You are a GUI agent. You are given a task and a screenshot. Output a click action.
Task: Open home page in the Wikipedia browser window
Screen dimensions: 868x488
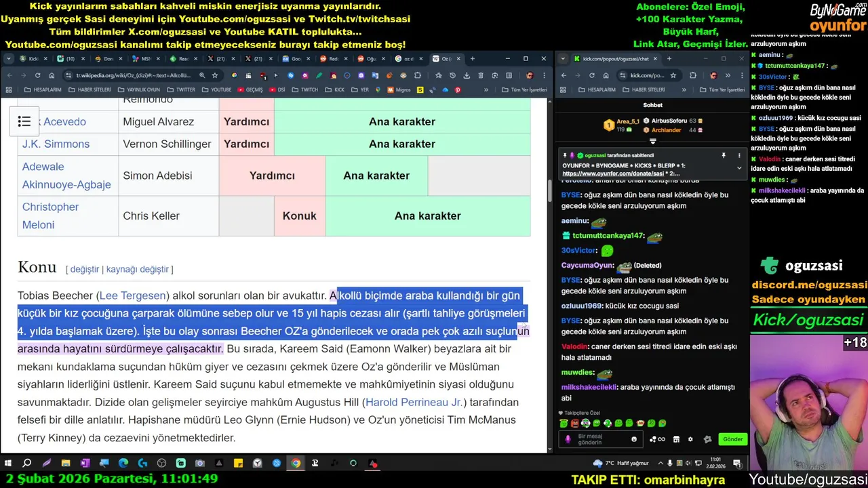[52, 76]
